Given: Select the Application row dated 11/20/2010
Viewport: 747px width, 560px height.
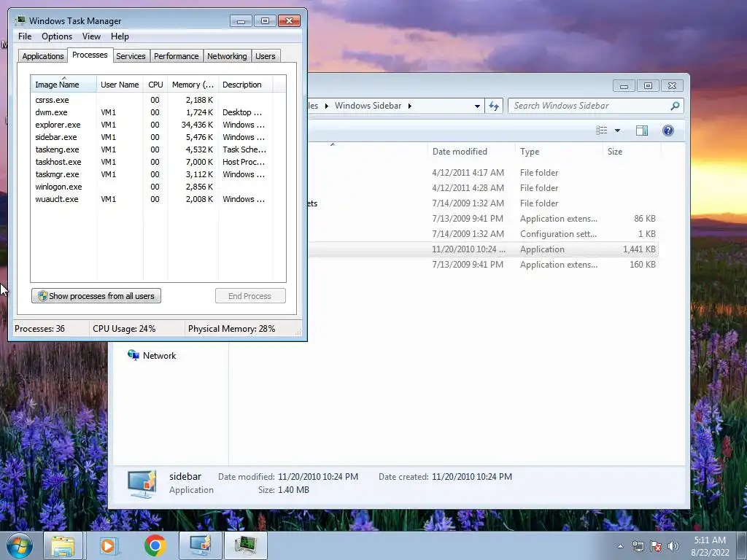Looking at the screenshot, I should coord(483,249).
